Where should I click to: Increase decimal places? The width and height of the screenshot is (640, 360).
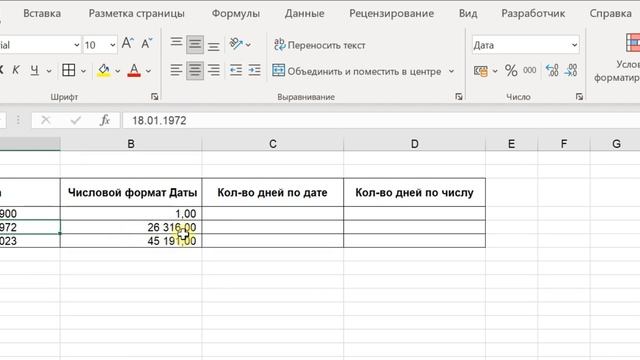pos(552,71)
